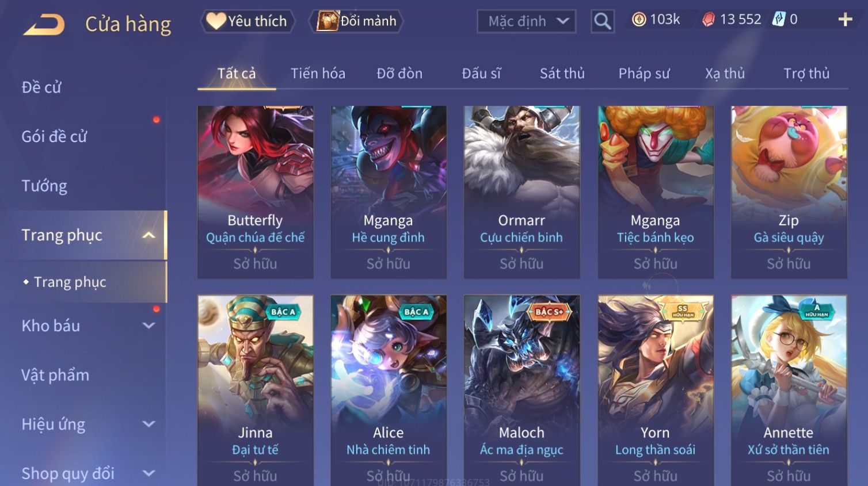The height and width of the screenshot is (486, 868).
Task: Click the golden back arrow icon
Action: click(44, 24)
